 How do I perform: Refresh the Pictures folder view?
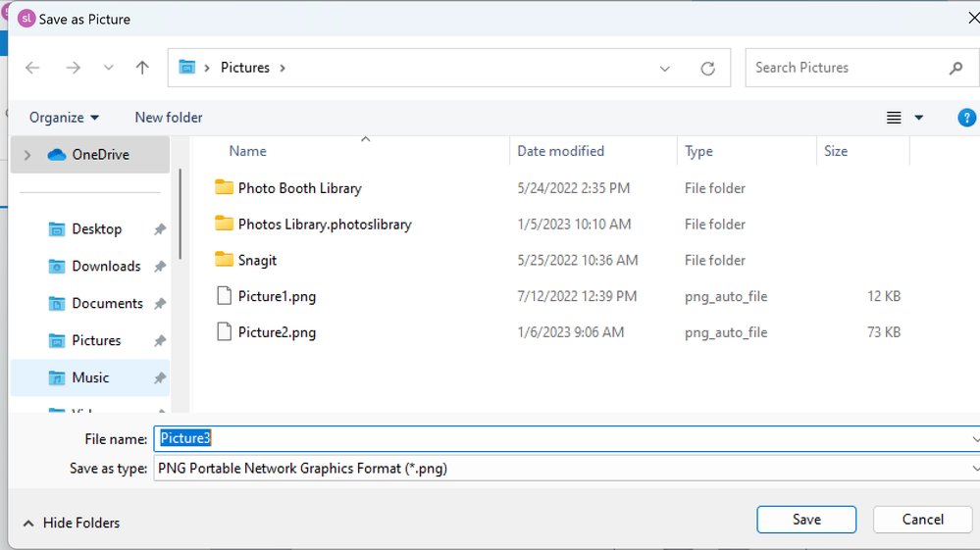click(x=707, y=69)
